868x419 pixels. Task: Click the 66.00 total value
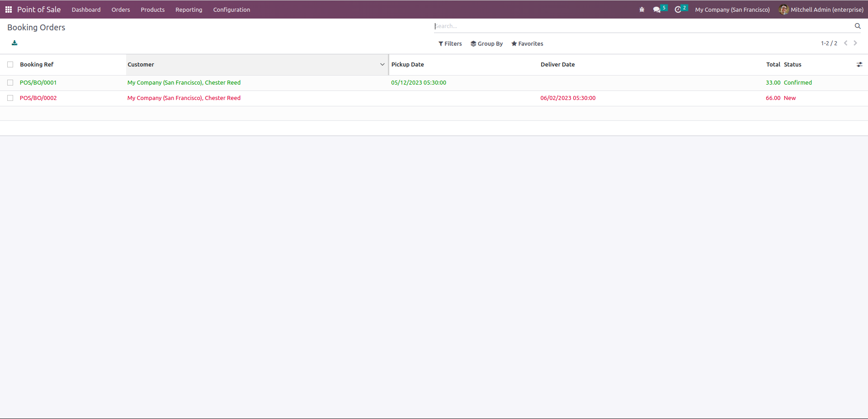point(773,98)
